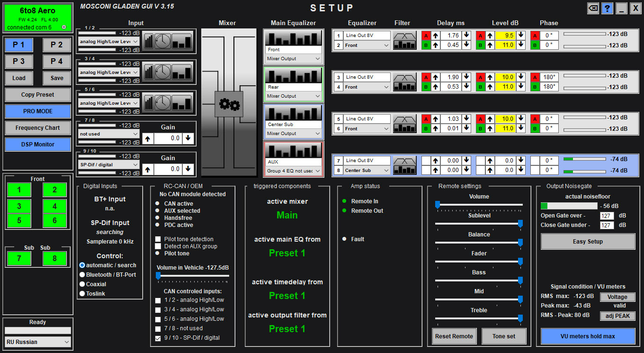Open the filter icon for outputs 1 and 2

[405, 40]
